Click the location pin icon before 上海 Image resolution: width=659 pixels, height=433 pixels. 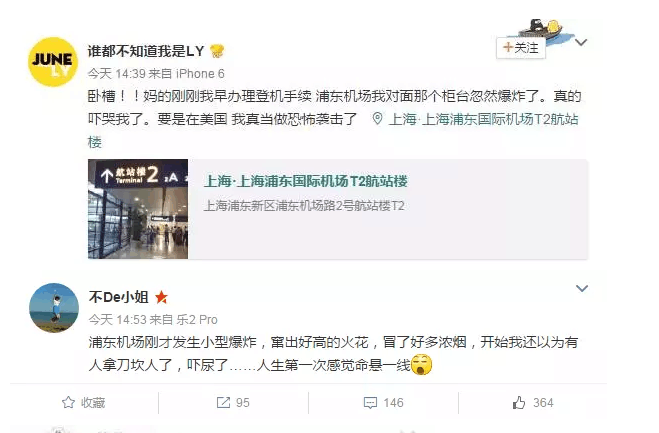click(x=377, y=119)
